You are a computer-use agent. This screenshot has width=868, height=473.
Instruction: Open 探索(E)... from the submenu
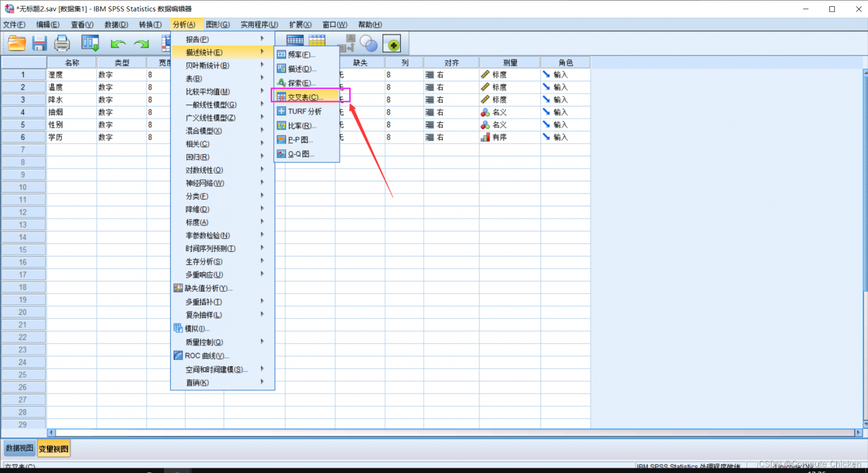tap(307, 83)
